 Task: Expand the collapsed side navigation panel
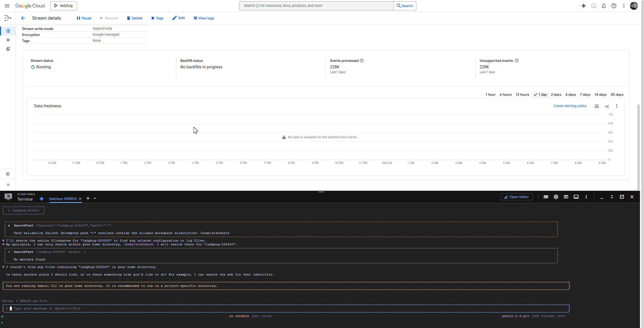tap(8, 185)
